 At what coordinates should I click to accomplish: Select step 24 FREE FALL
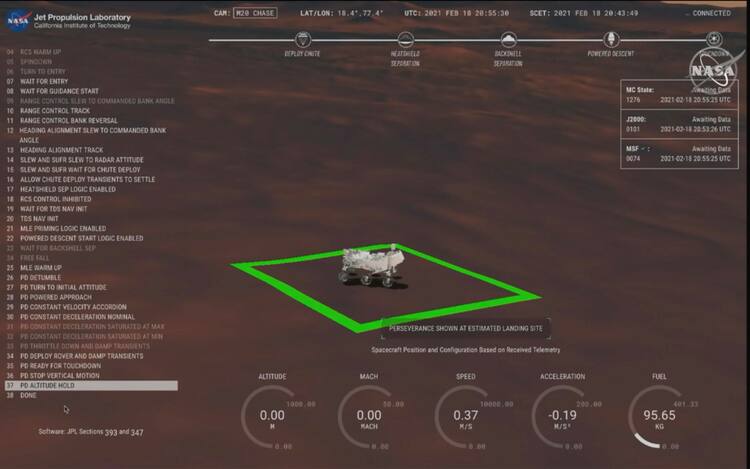click(28, 258)
